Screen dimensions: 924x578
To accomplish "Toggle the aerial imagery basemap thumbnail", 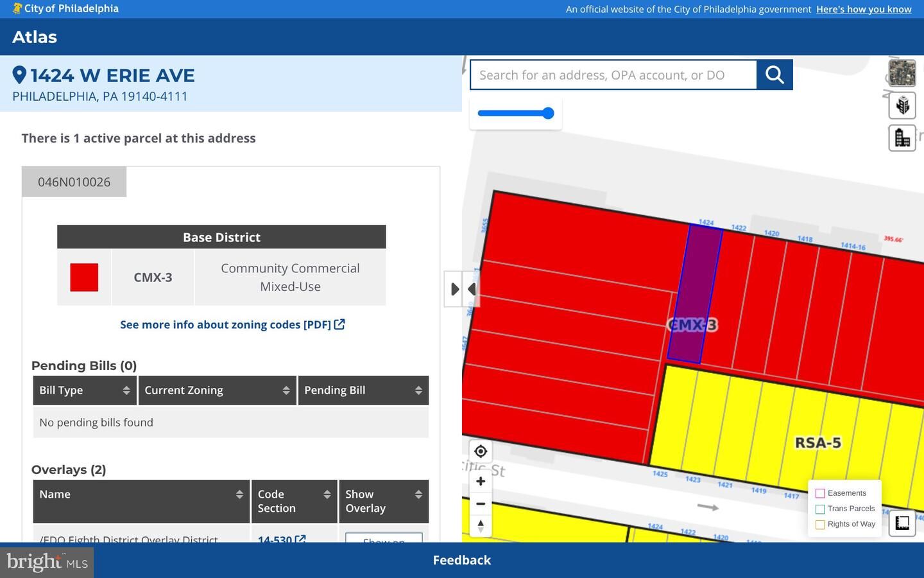I will pyautogui.click(x=902, y=73).
